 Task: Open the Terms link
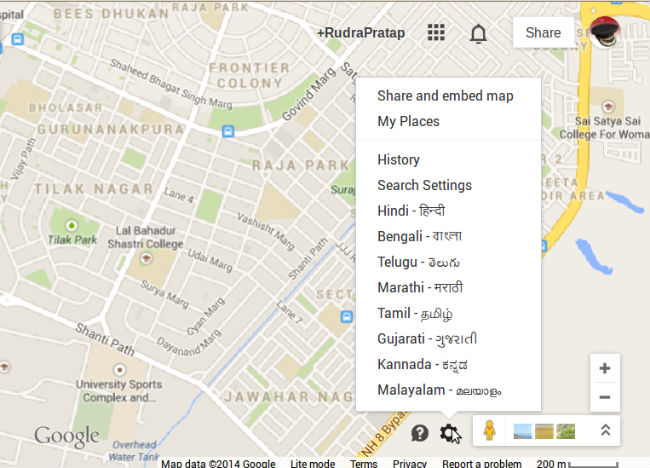click(364, 463)
